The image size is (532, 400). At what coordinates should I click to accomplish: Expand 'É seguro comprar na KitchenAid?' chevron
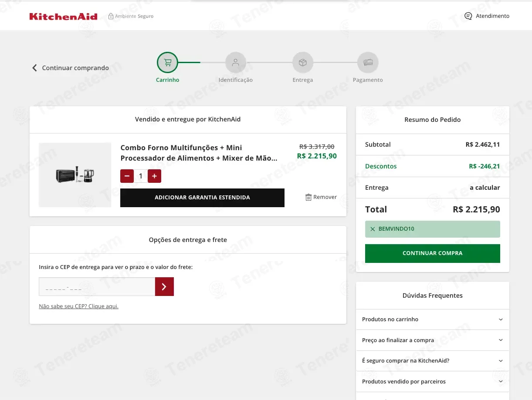click(x=501, y=361)
